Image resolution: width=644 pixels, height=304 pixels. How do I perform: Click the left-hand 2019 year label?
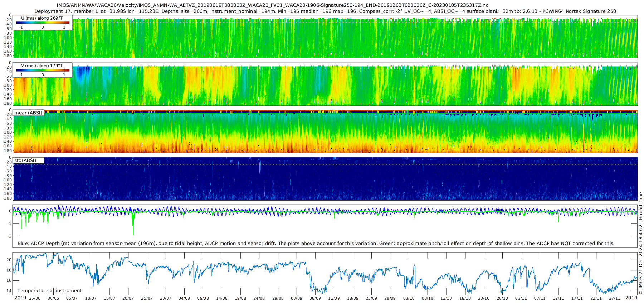click(x=20, y=298)
